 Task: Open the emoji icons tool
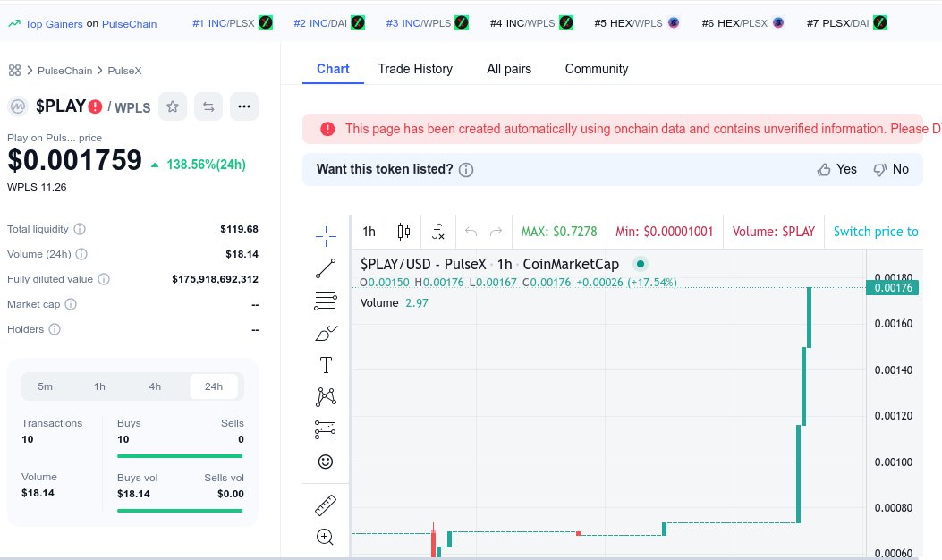pos(325,462)
